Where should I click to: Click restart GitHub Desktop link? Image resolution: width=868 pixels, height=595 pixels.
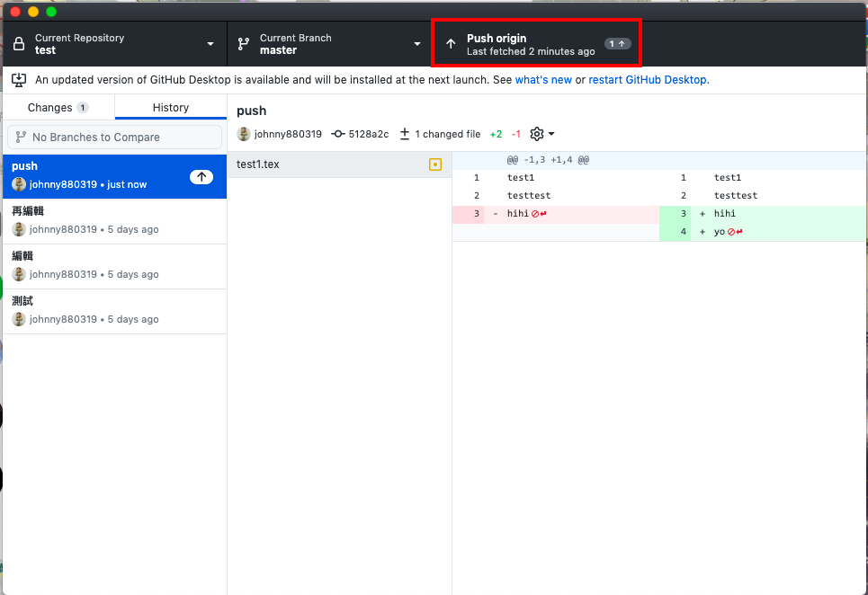pyautogui.click(x=648, y=80)
